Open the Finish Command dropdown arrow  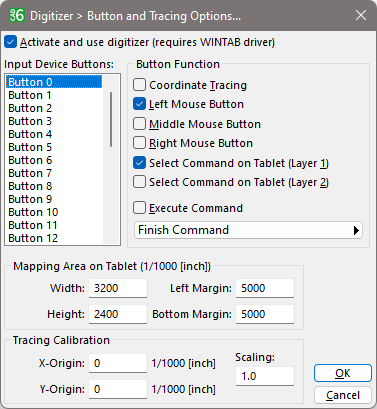point(356,230)
